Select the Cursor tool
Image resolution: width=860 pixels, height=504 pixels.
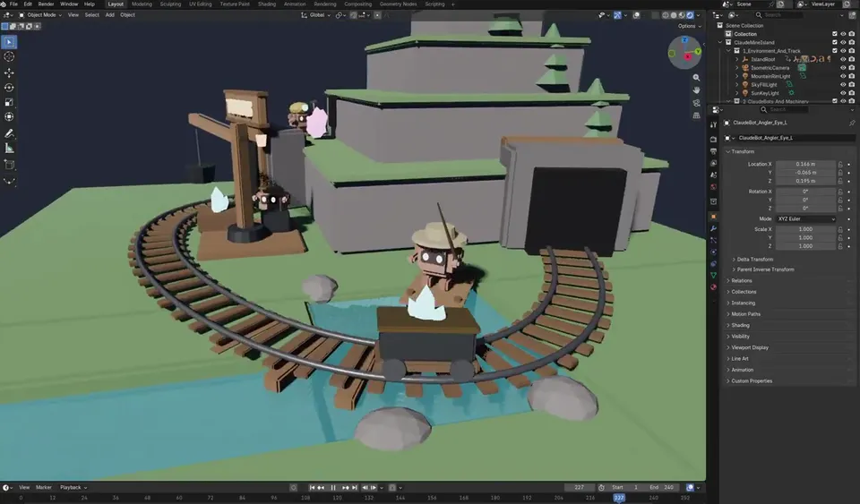click(x=9, y=57)
